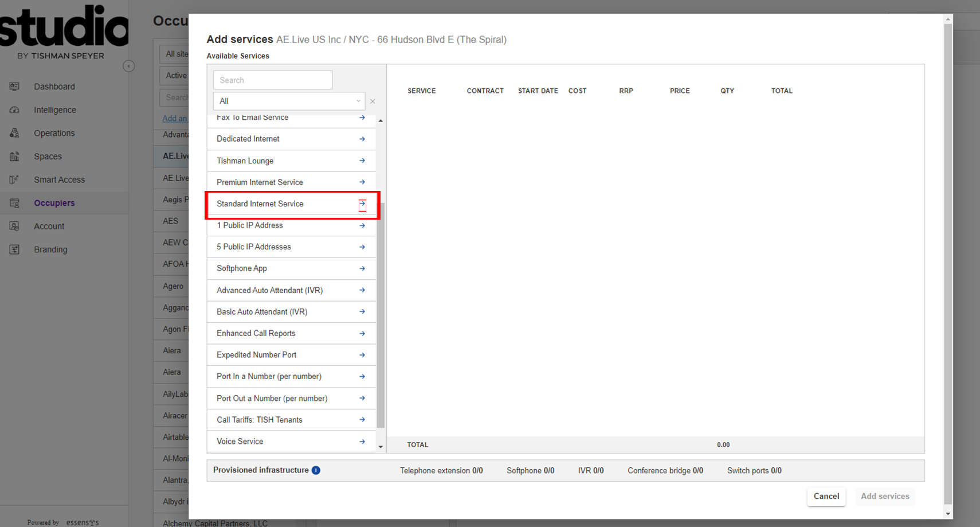The width and height of the screenshot is (980, 527).
Task: Clear the service filter with X icon
Action: (x=373, y=102)
